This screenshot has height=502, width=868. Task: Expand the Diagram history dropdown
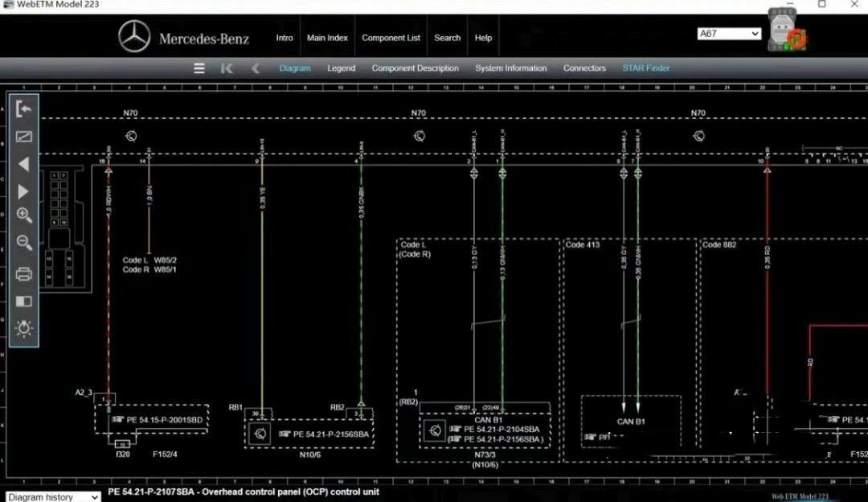click(53, 497)
